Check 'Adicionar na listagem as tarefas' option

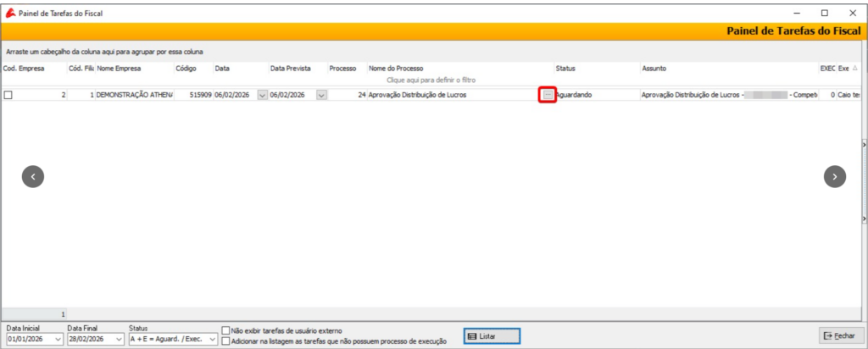pyautogui.click(x=225, y=341)
